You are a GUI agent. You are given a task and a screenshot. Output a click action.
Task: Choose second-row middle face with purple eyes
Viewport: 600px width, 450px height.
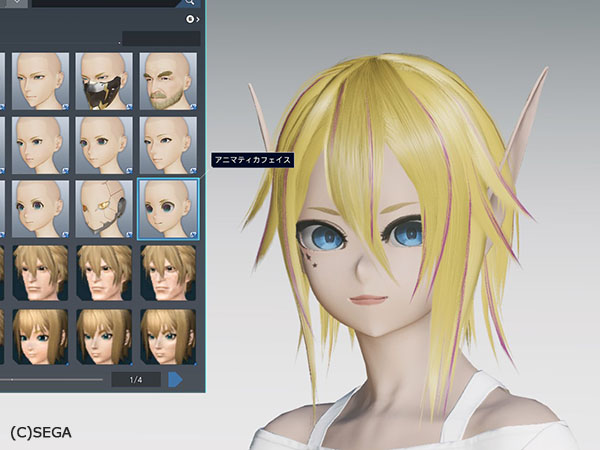[x=104, y=145]
